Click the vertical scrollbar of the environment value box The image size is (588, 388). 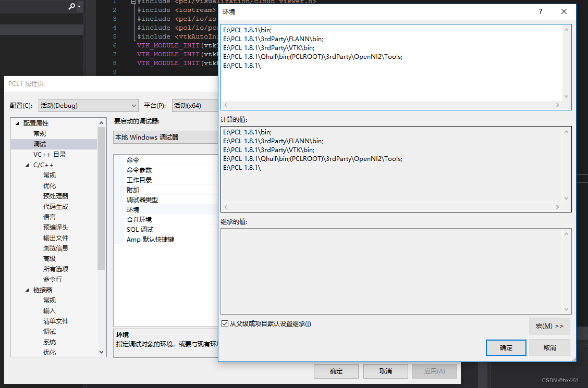pyautogui.click(x=567, y=62)
